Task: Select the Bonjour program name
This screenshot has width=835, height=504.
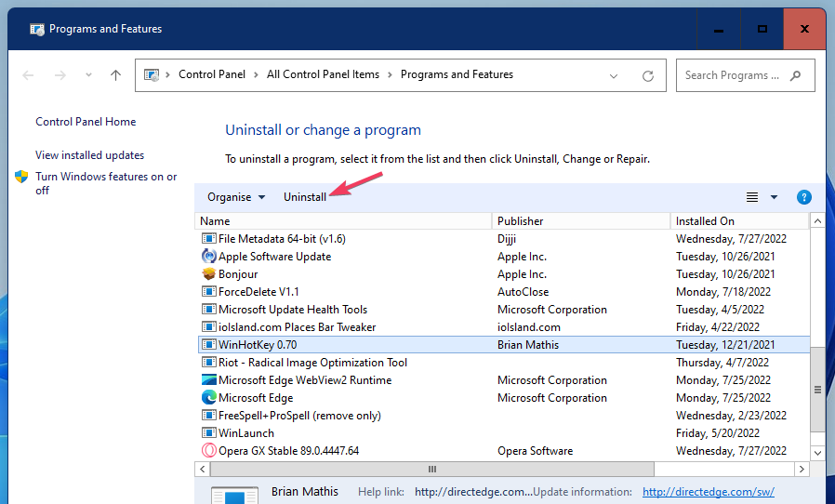Action: click(x=238, y=273)
